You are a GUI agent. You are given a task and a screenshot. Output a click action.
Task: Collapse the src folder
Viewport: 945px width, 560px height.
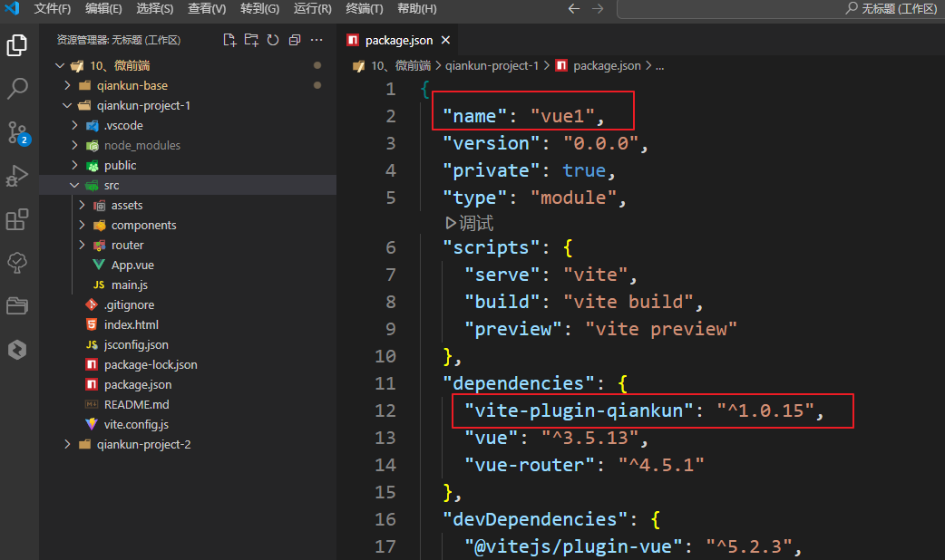(x=111, y=185)
